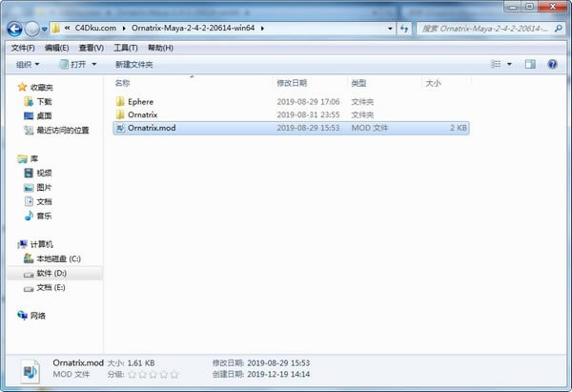Sort by 修改日期 column header

coord(292,83)
